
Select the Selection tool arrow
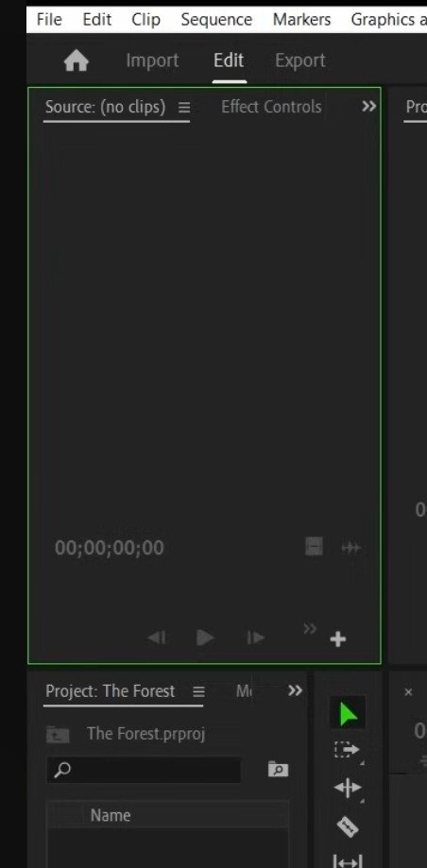348,713
